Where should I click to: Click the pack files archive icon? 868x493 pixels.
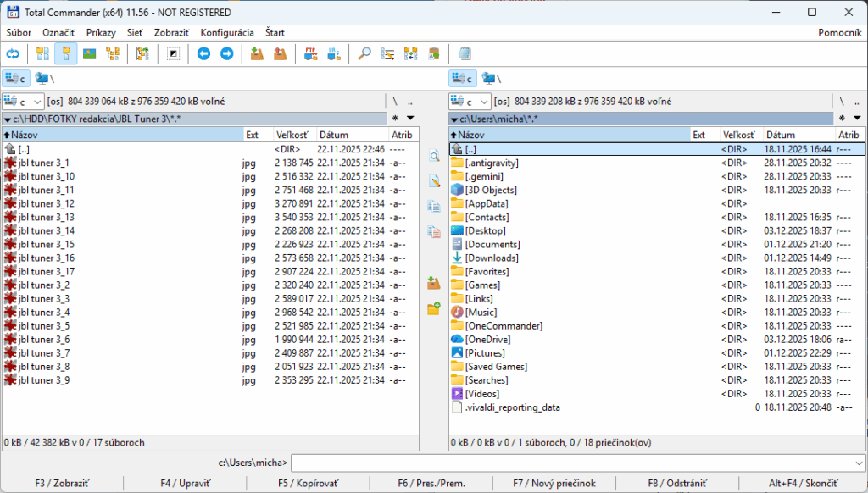[257, 54]
